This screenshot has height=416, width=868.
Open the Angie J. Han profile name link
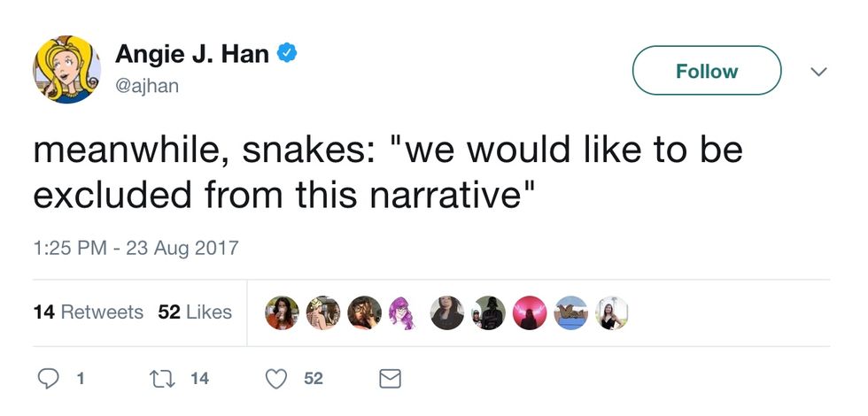pos(192,54)
